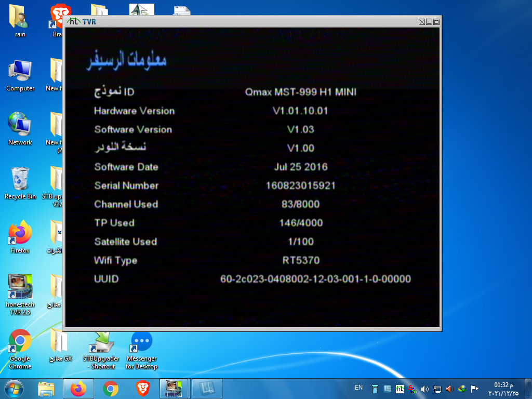Viewport: 532px width, 399px height.
Task: Click the loader version value V1.00
Action: coord(301,148)
